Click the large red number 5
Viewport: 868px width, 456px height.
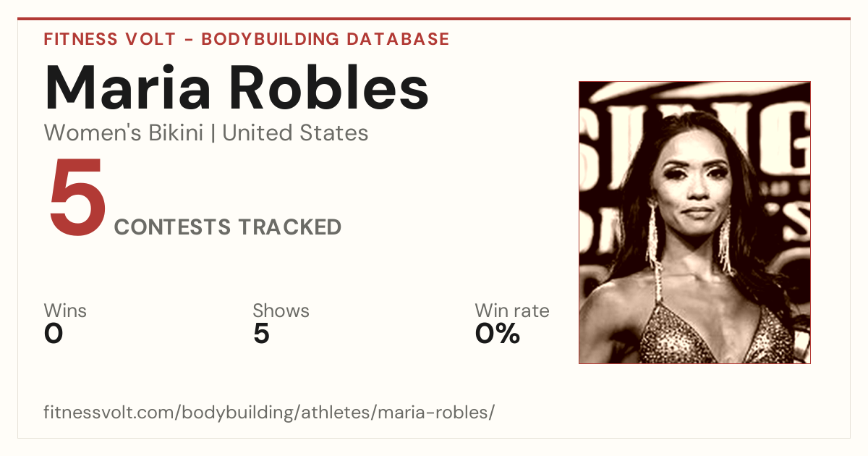[x=77, y=197]
